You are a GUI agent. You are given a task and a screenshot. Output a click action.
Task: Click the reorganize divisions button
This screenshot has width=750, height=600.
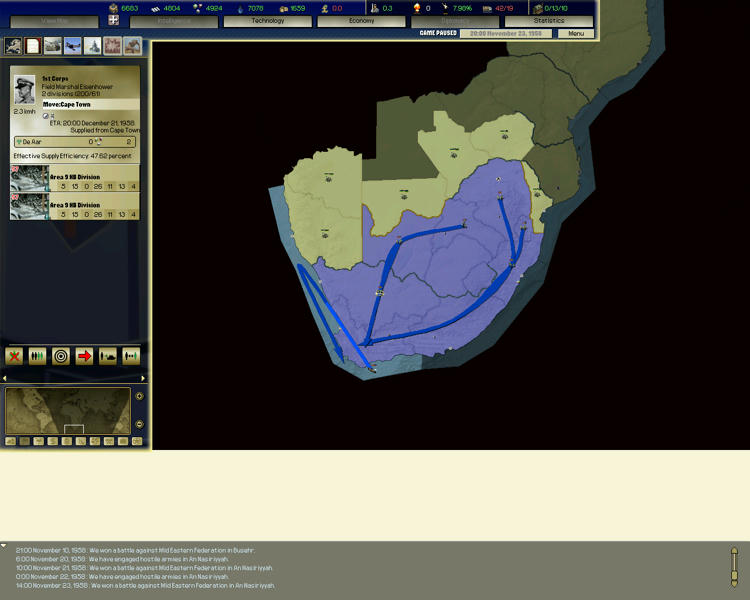click(x=37, y=356)
